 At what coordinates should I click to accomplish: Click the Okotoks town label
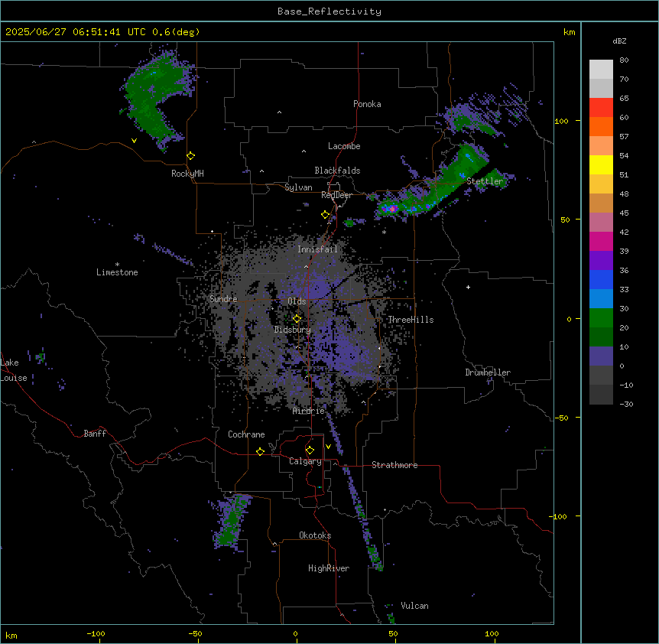[x=315, y=535]
